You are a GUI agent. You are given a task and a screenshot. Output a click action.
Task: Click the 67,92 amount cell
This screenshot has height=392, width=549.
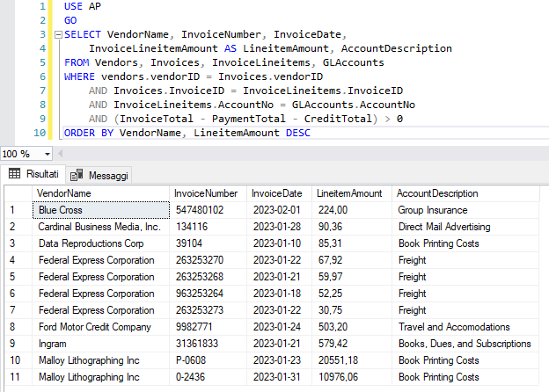point(352,260)
